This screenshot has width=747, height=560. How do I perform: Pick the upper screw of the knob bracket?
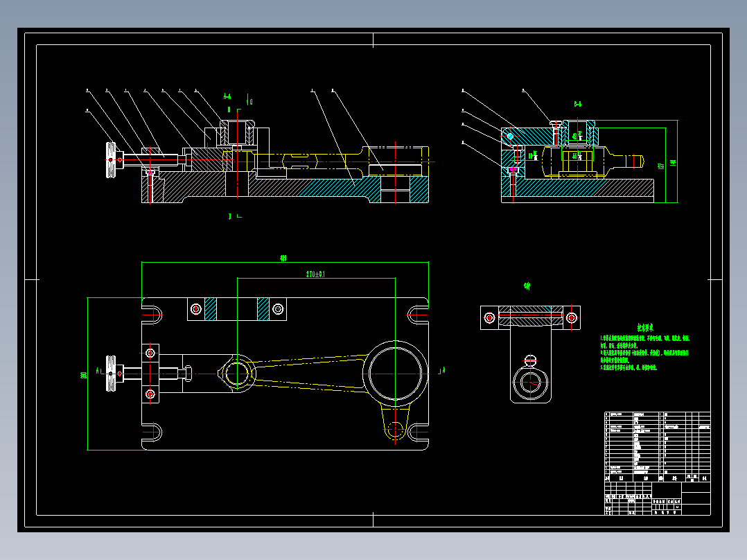[x=150, y=353]
